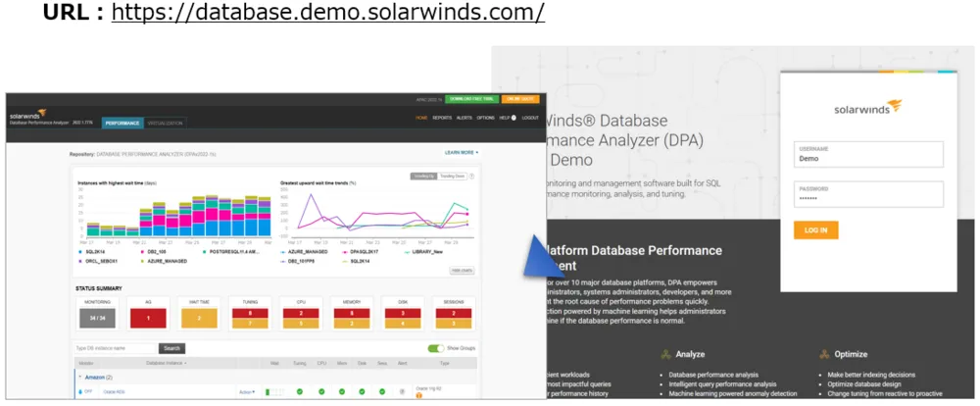This screenshot has width=980, height=406.
Task: Click the Oracle RDS Sess green check icon
Action: tap(382, 391)
